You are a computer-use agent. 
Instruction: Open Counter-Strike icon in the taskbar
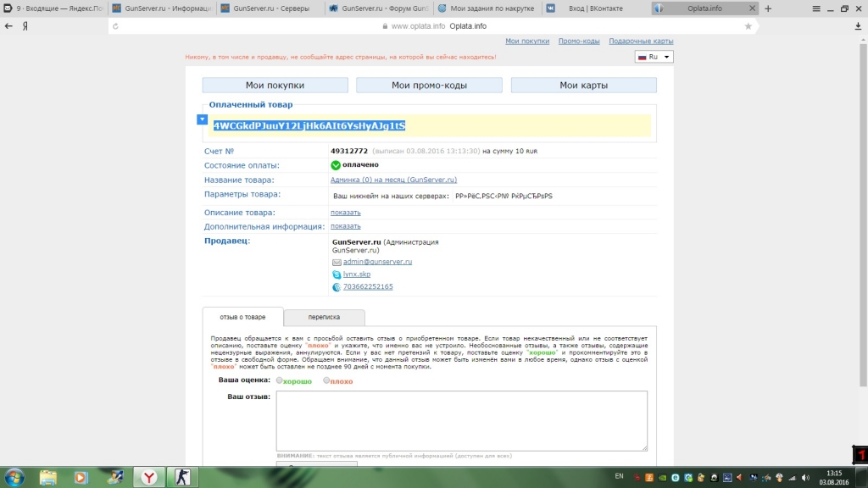click(182, 477)
